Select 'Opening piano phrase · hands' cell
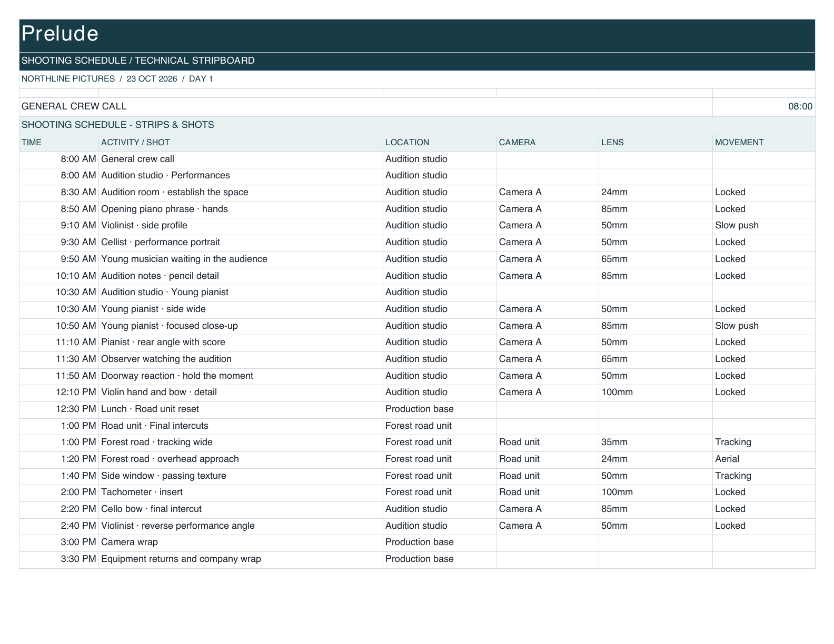 coord(241,209)
